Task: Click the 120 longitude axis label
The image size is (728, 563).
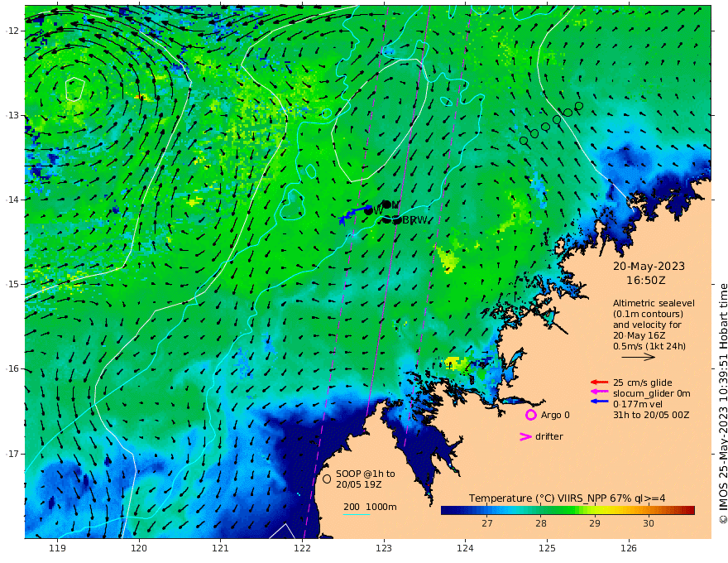Action: click(139, 549)
